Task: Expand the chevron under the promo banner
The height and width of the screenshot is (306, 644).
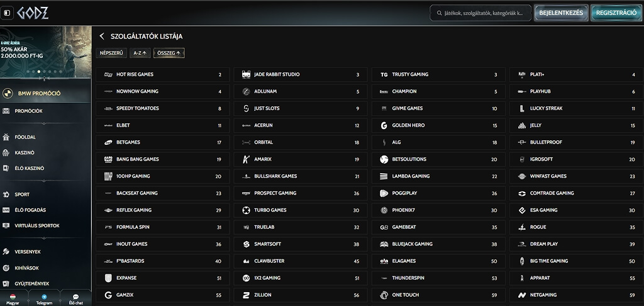Action: click(x=45, y=78)
